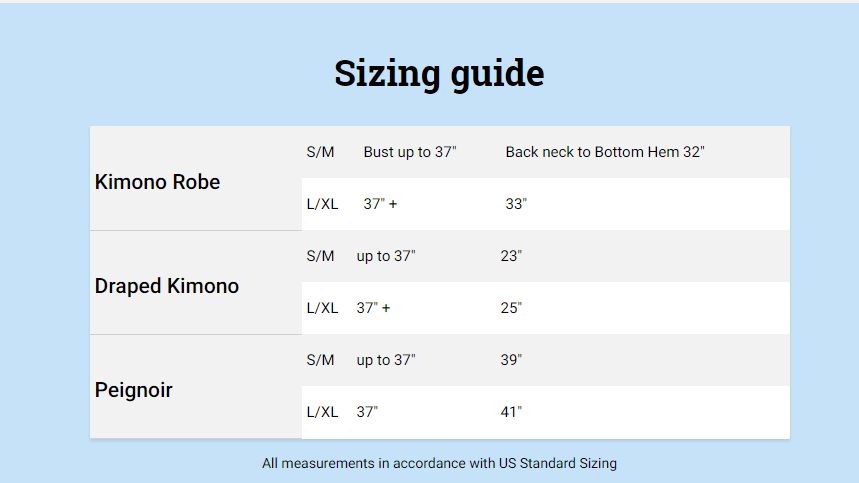This screenshot has height=483, width=859.
Task: Click Peignoir S/M size cell
Action: coord(320,360)
